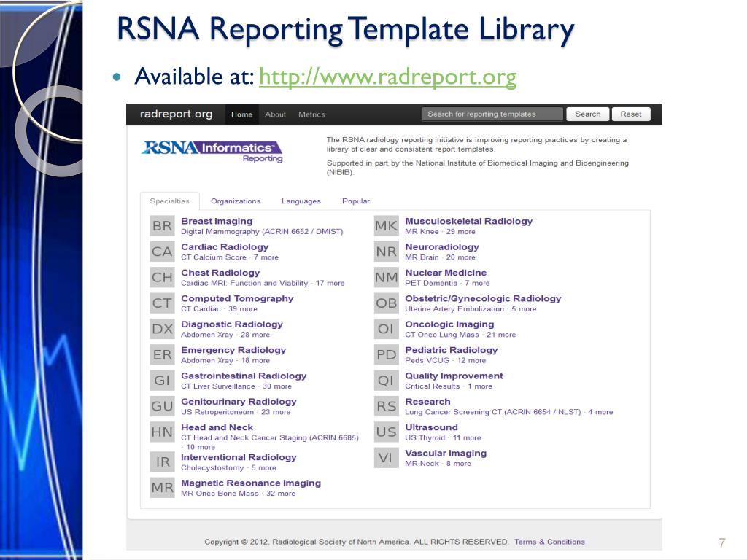Viewport: 747px width, 560px height.
Task: Open the Oncologic Imaging heading link
Action: point(449,324)
